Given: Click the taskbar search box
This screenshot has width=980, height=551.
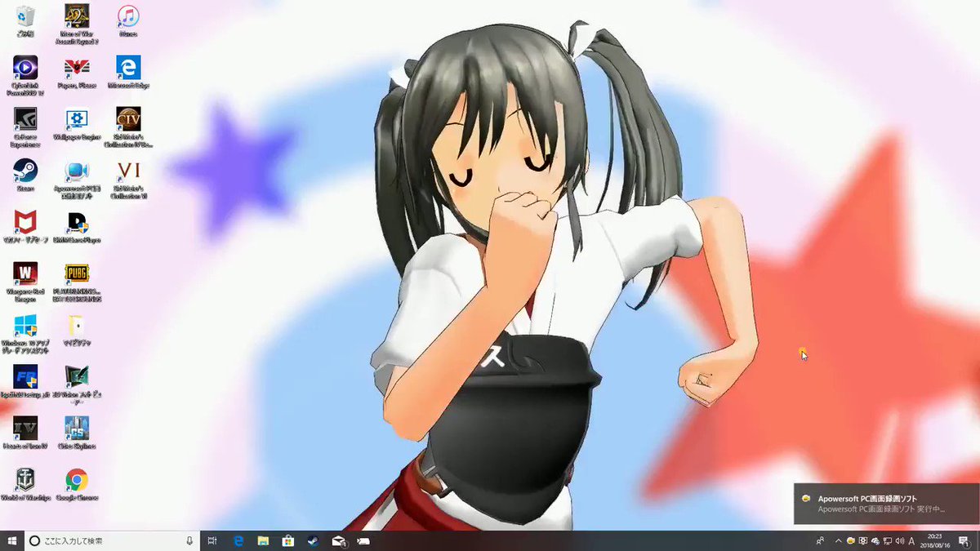Looking at the screenshot, I should click(114, 540).
